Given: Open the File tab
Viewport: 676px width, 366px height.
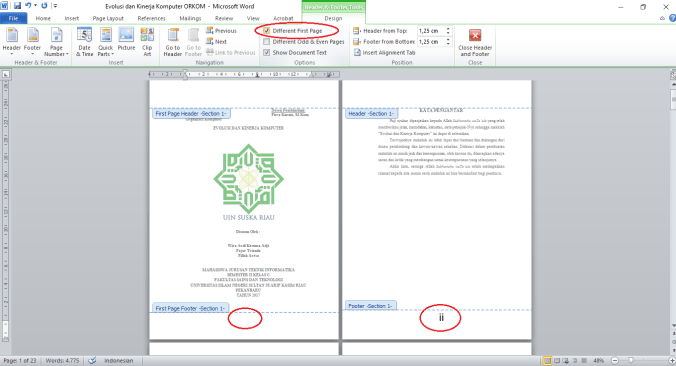Looking at the screenshot, I should click(13, 18).
